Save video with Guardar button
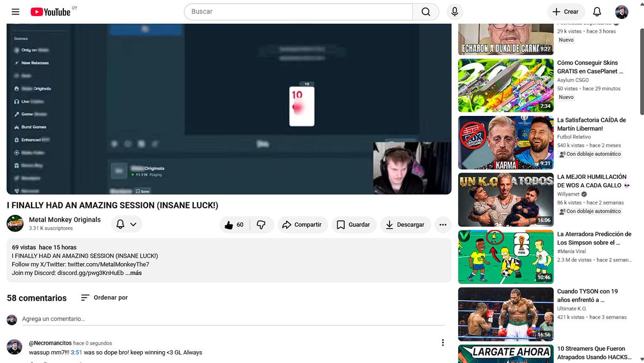Screen dimensions: 644x363 coord(353,224)
